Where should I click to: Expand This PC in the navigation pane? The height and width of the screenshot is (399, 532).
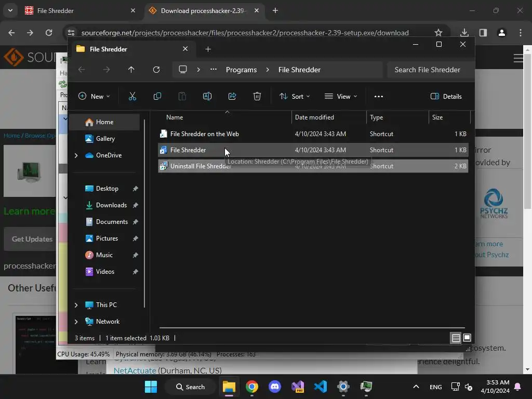pos(76,305)
